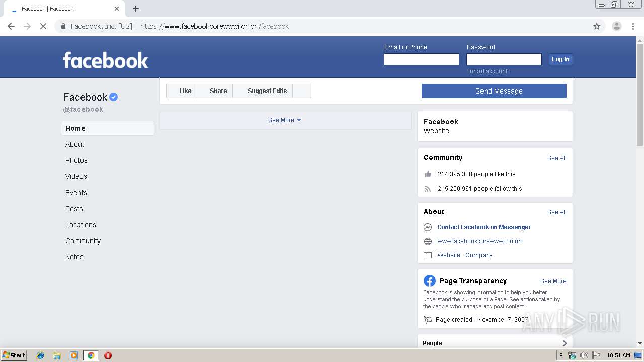Open the About page section

point(75,144)
